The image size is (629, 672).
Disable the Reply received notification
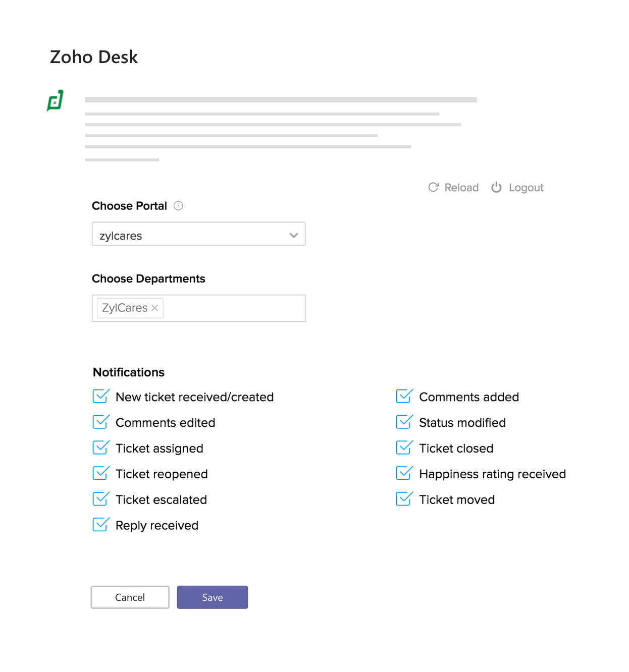[x=101, y=525]
